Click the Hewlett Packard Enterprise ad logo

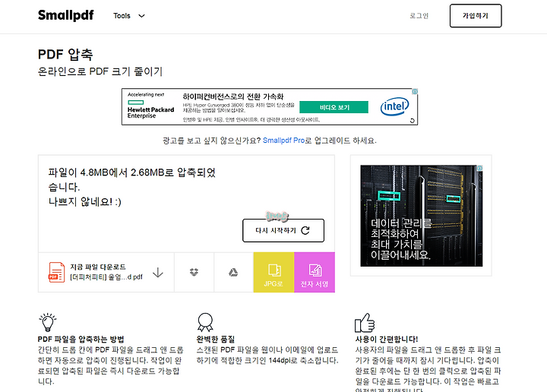point(150,109)
